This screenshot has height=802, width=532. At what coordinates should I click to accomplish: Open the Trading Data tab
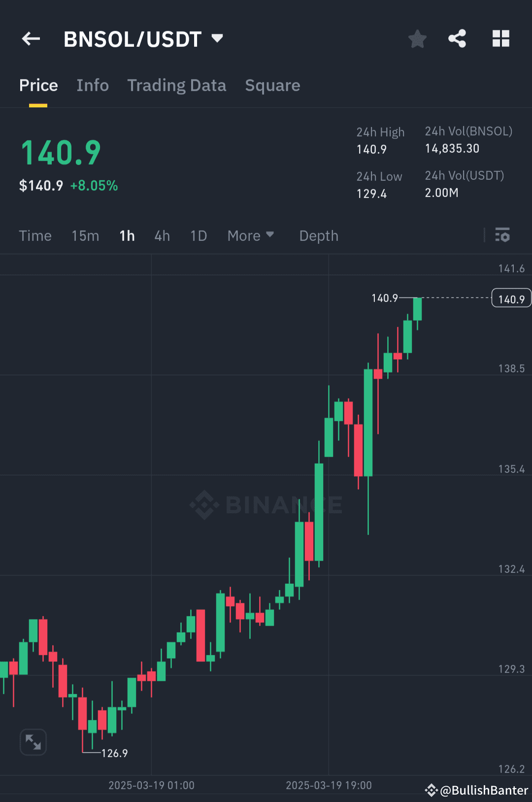click(x=177, y=85)
